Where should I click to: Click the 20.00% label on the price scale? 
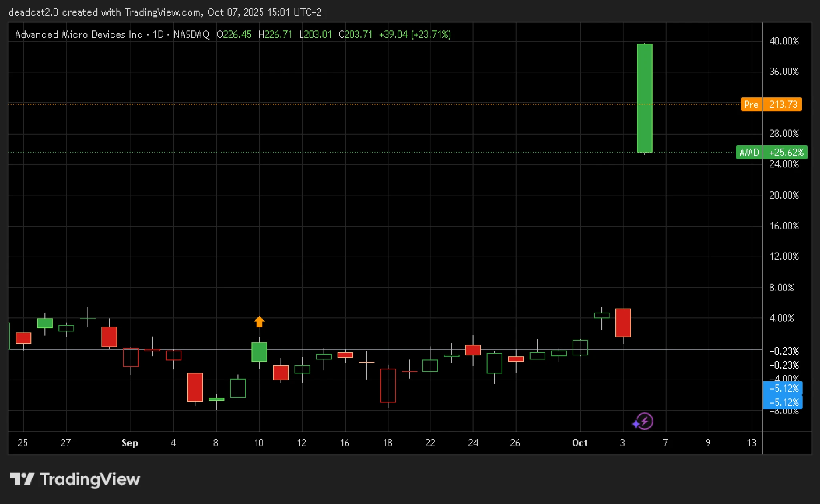click(783, 195)
